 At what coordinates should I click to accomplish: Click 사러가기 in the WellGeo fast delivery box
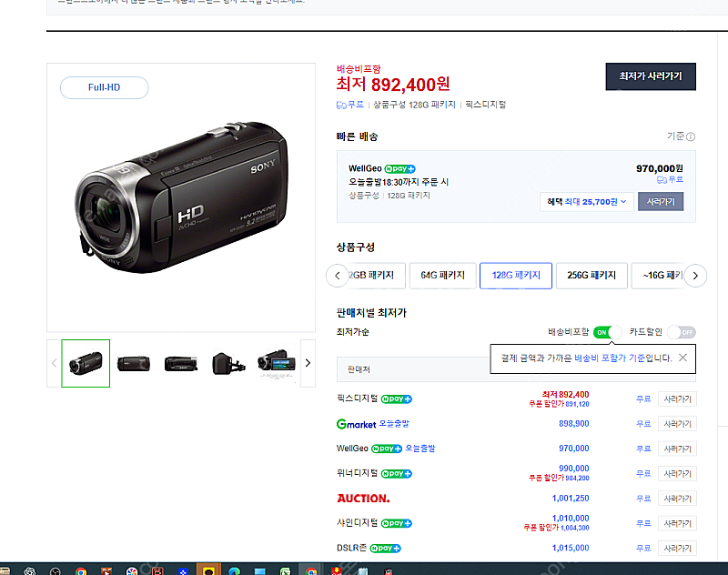point(661,201)
